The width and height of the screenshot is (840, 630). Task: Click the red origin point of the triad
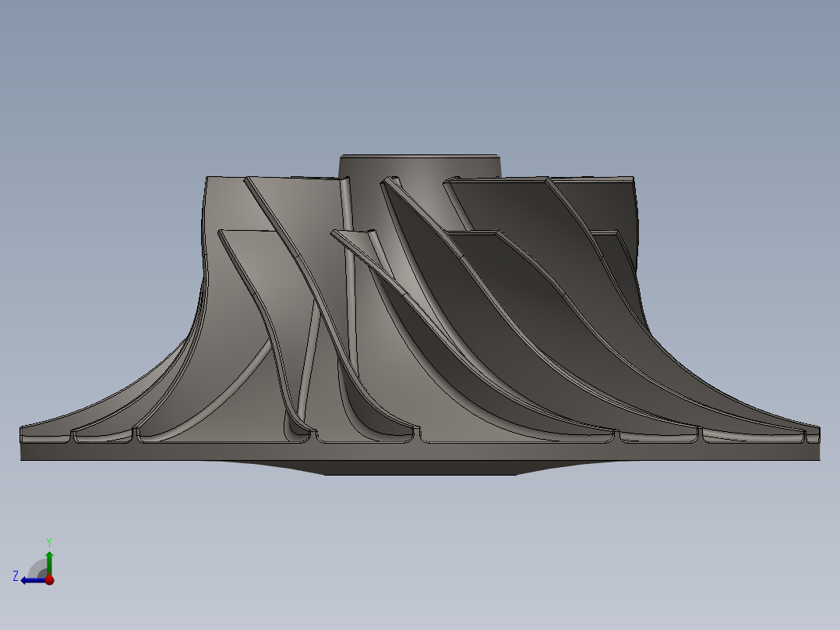point(50,579)
